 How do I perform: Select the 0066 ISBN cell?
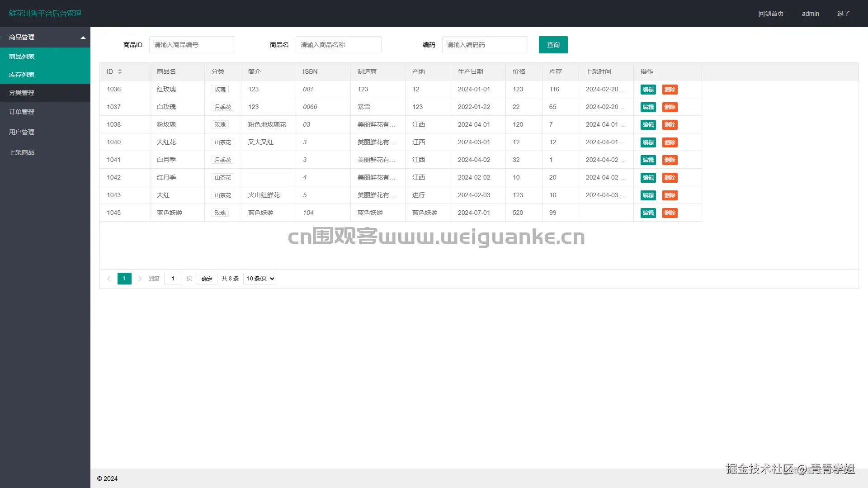[x=323, y=107]
